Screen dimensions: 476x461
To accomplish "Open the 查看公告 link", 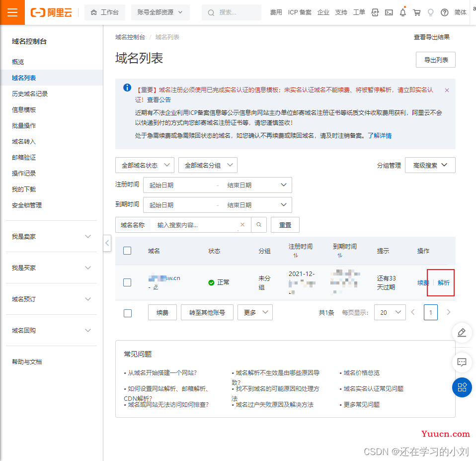I will point(159,99).
